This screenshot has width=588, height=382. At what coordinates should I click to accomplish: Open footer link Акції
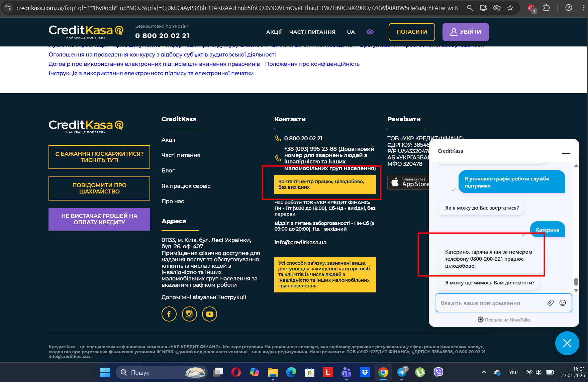[168, 140]
